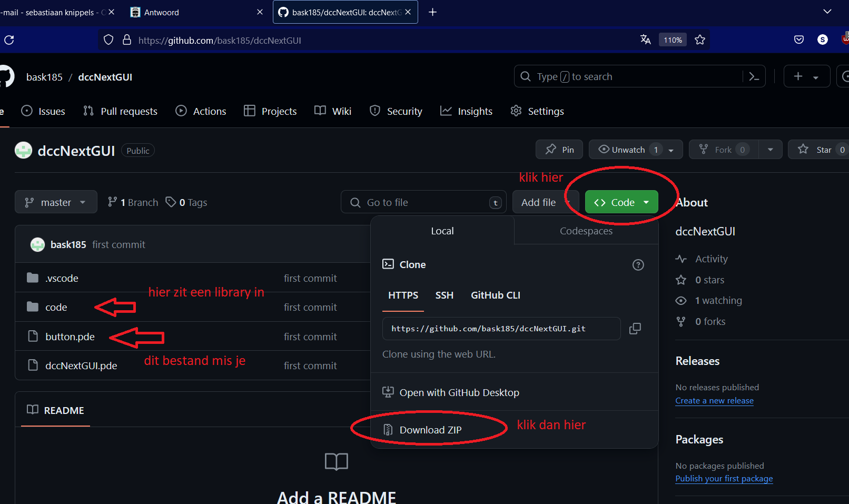The image size is (849, 504).
Task: Focus the Go to file search field
Action: point(423,202)
